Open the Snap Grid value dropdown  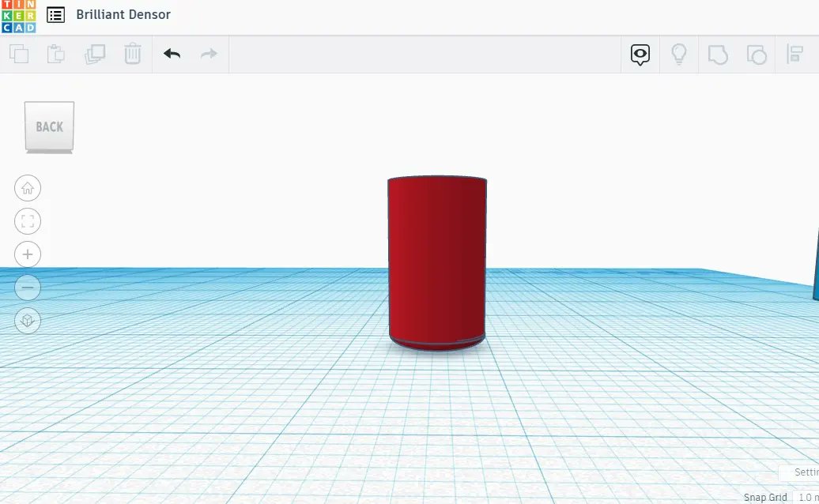[x=806, y=497]
